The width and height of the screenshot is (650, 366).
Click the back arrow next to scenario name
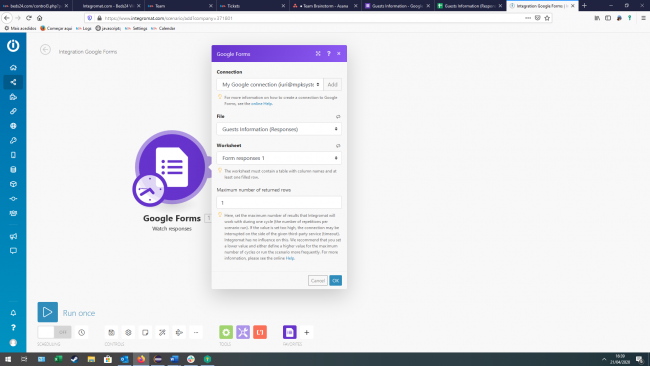45,50
